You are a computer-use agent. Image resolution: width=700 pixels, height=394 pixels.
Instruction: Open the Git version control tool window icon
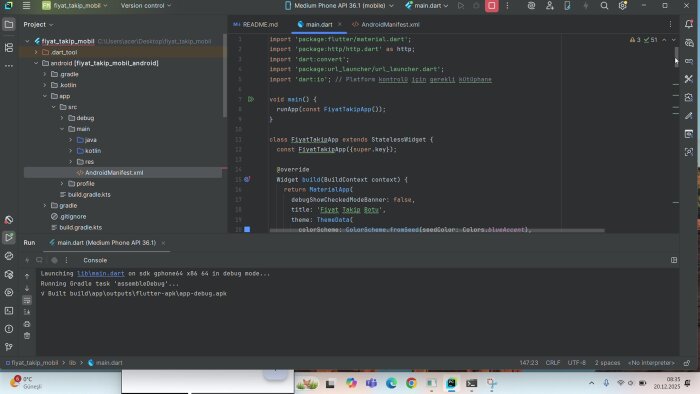pos(9,347)
